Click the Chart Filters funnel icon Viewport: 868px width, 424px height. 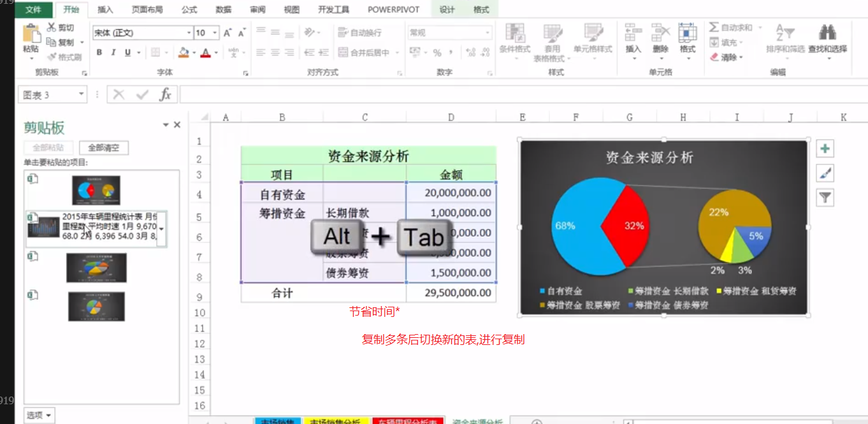(825, 197)
